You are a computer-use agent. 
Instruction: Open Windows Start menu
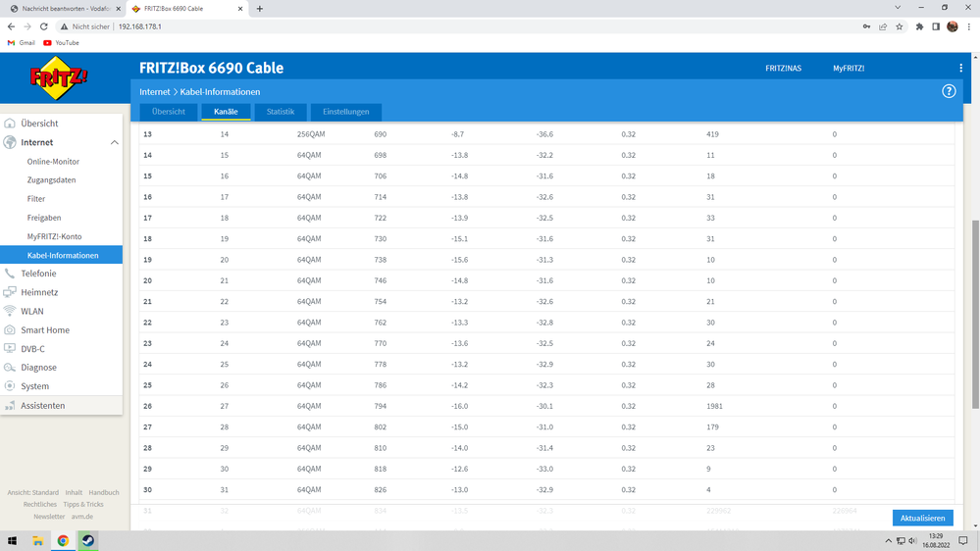12,541
